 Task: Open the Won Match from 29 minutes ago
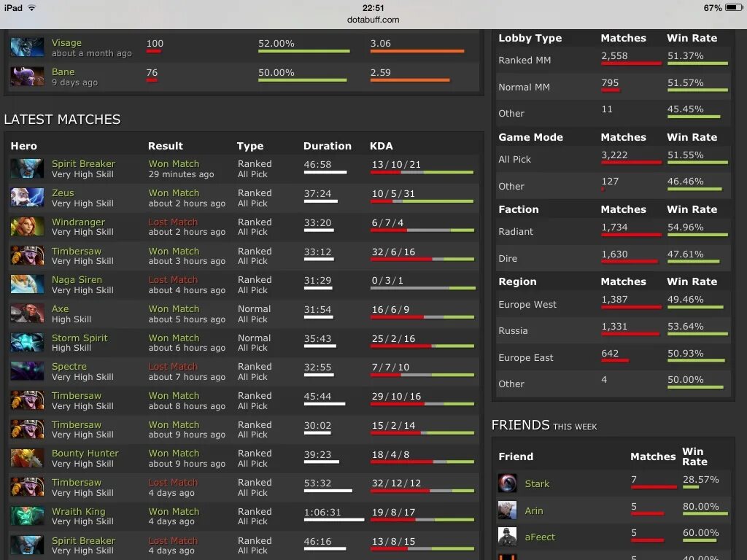[x=174, y=164]
